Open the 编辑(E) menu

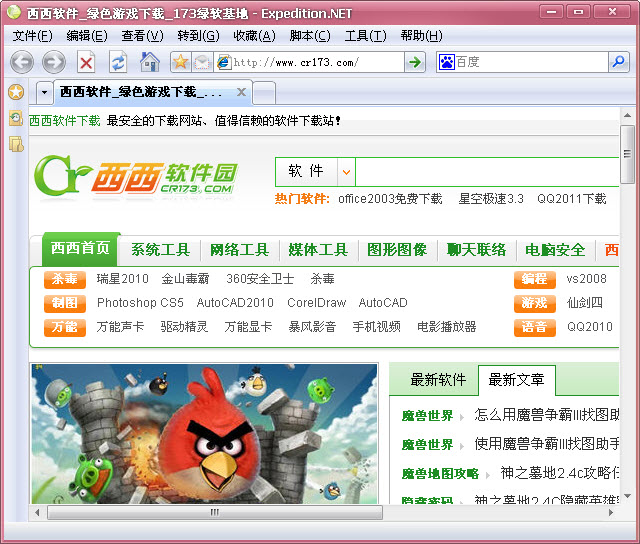pos(87,36)
